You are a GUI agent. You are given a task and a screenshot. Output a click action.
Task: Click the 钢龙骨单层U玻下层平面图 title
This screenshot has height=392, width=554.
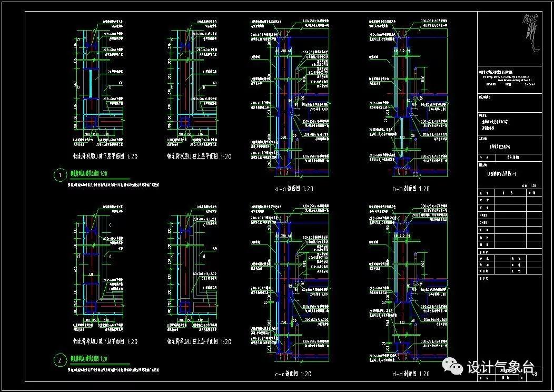[106, 342]
